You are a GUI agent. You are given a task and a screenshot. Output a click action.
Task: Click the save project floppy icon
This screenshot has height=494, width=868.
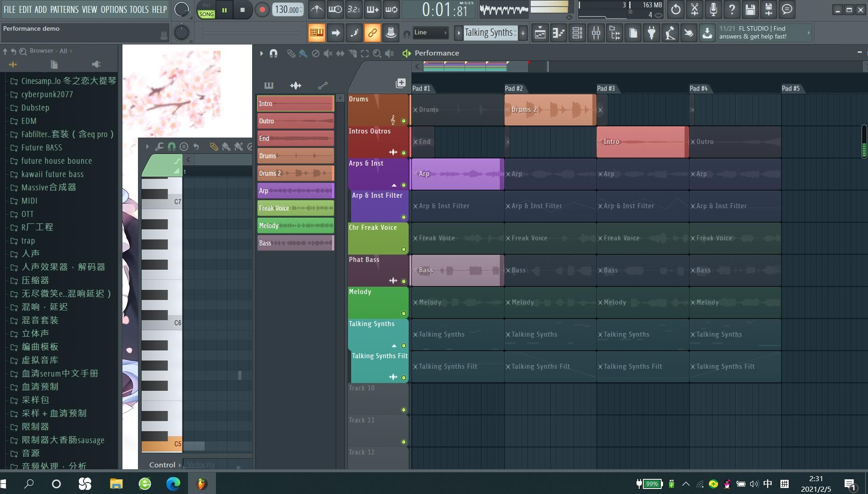(750, 9)
